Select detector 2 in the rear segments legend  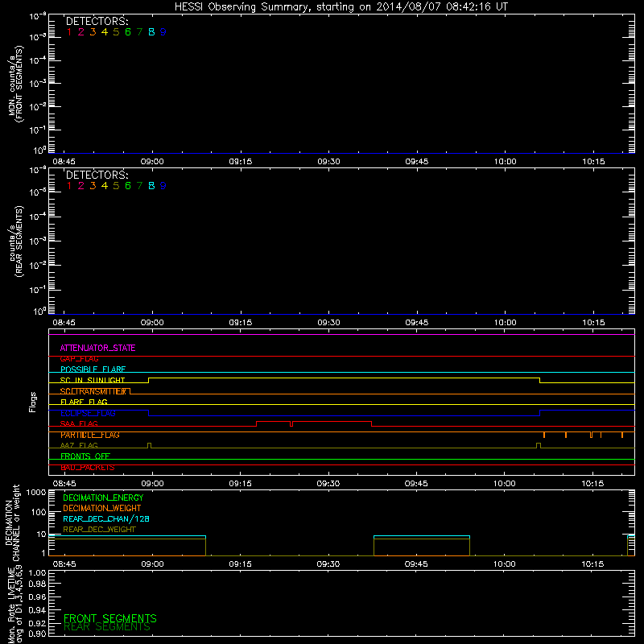81,186
